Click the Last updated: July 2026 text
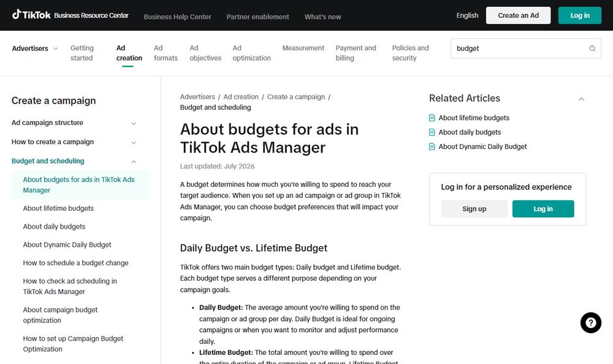 click(x=217, y=166)
